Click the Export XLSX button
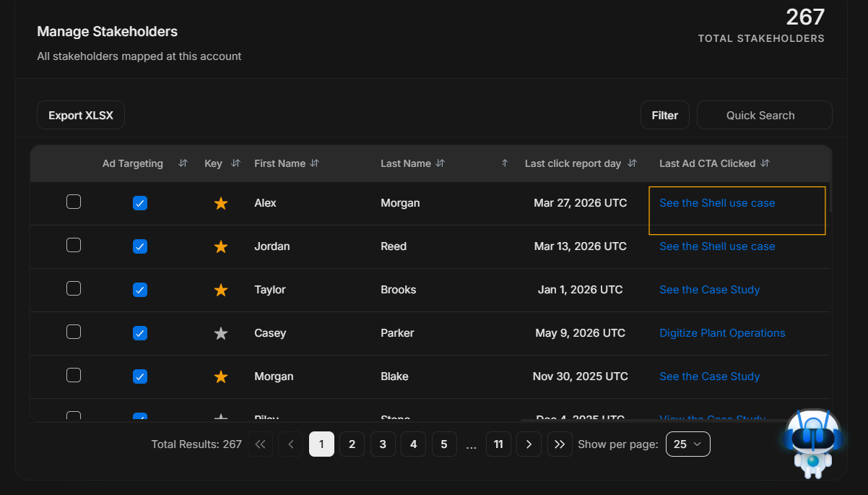This screenshot has width=868, height=495. pos(81,115)
